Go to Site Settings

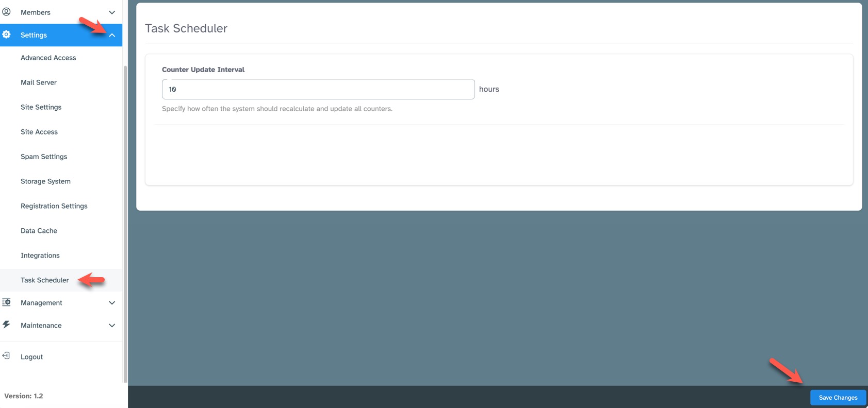tap(41, 107)
